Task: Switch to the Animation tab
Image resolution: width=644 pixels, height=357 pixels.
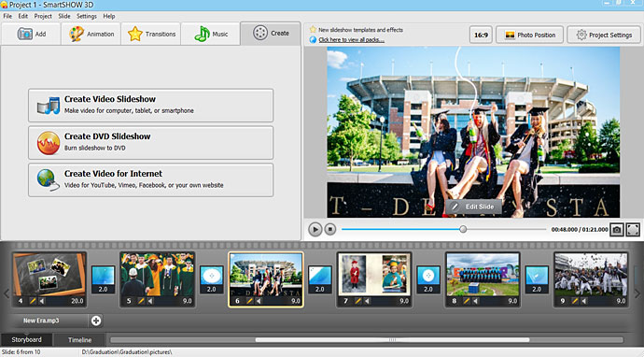Action: point(91,34)
